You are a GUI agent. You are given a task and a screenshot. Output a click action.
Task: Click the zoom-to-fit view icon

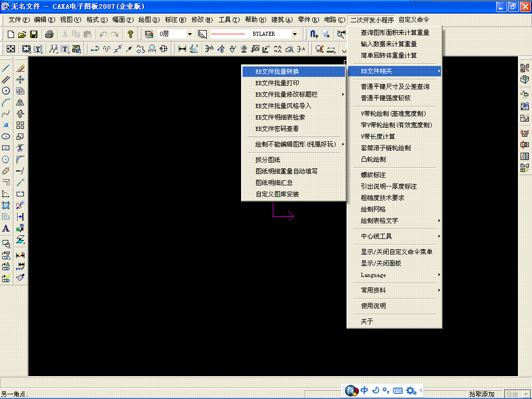[x=11, y=49]
